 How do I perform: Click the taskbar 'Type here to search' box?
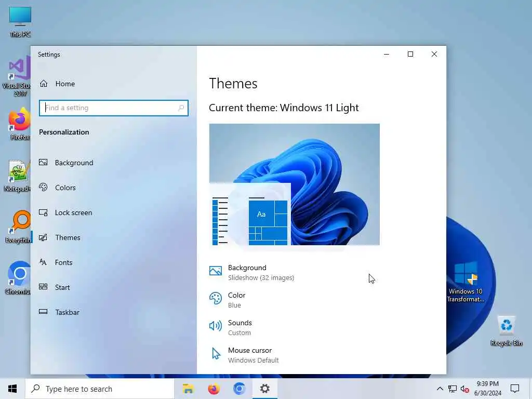pyautogui.click(x=100, y=389)
